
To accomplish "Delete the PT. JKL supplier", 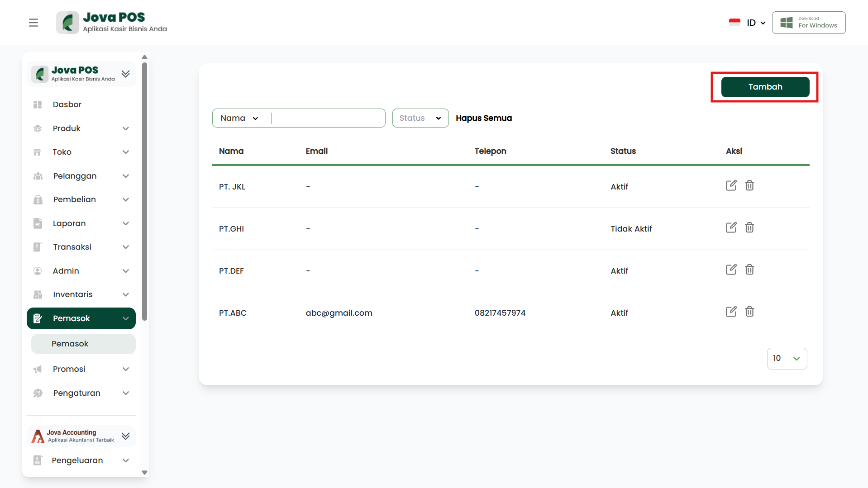I will [749, 185].
